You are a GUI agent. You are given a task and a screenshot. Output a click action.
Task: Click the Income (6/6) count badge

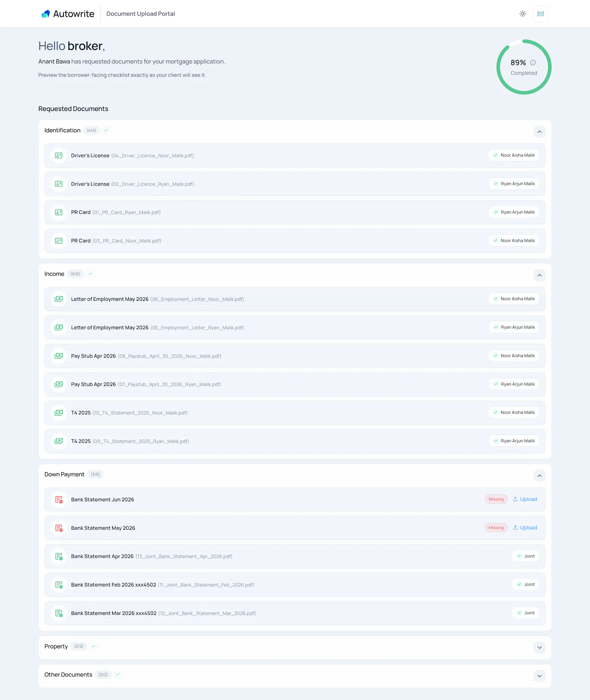(75, 274)
